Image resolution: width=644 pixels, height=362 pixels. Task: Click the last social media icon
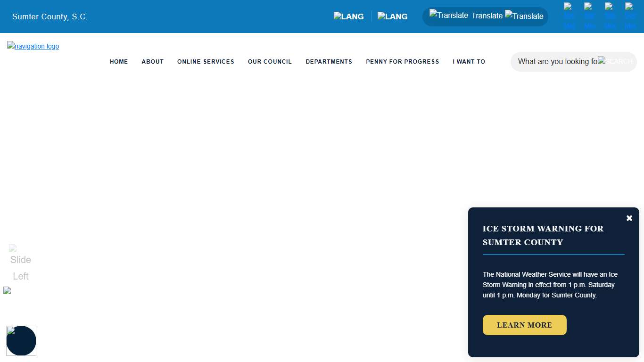[630, 16]
